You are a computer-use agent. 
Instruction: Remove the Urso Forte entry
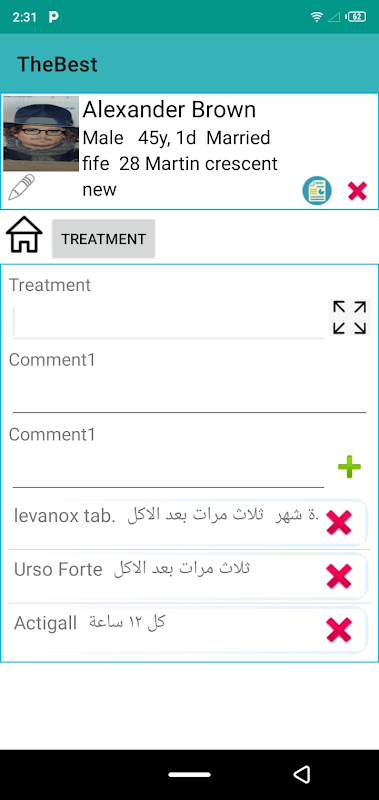(339, 577)
